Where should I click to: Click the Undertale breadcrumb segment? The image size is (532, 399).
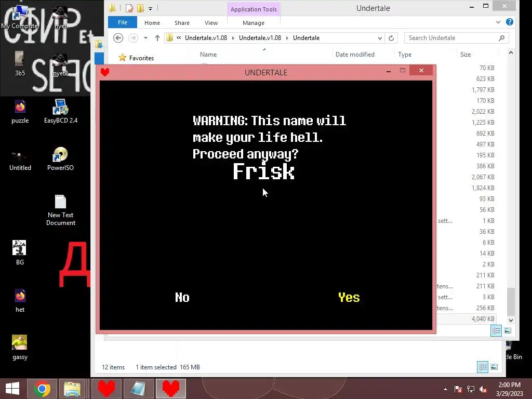point(306,38)
